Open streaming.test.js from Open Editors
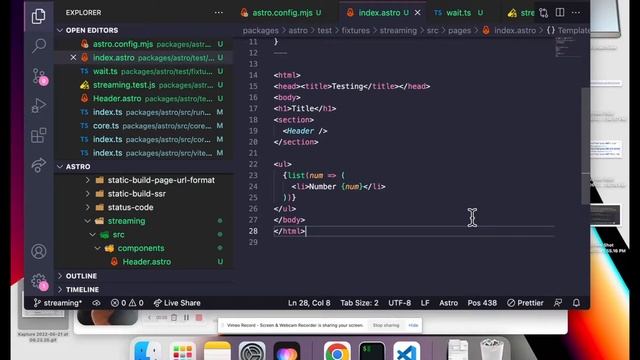Image resolution: width=640 pixels, height=360 pixels. pyautogui.click(x=124, y=85)
